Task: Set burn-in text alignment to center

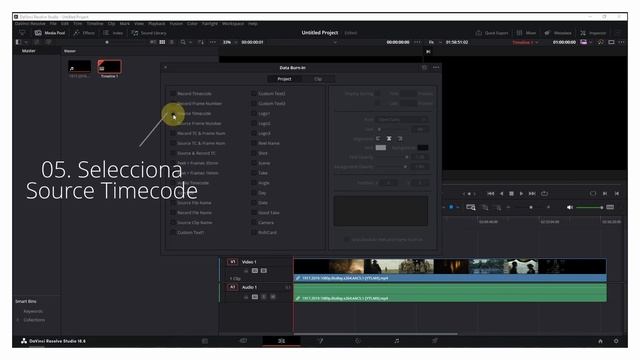Action: pyautogui.click(x=389, y=138)
